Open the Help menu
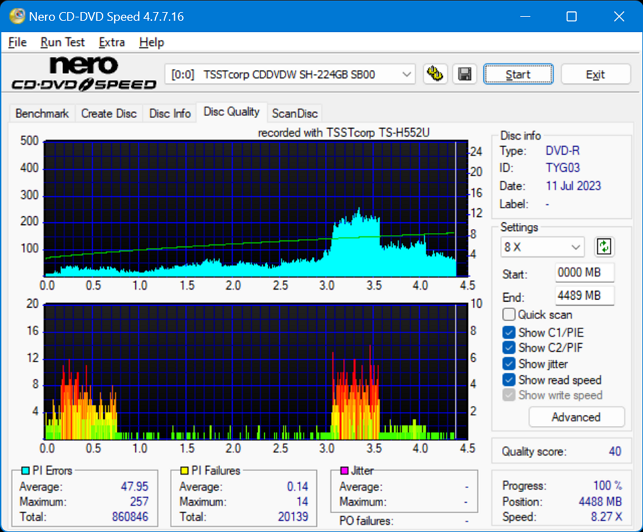 tap(151, 42)
